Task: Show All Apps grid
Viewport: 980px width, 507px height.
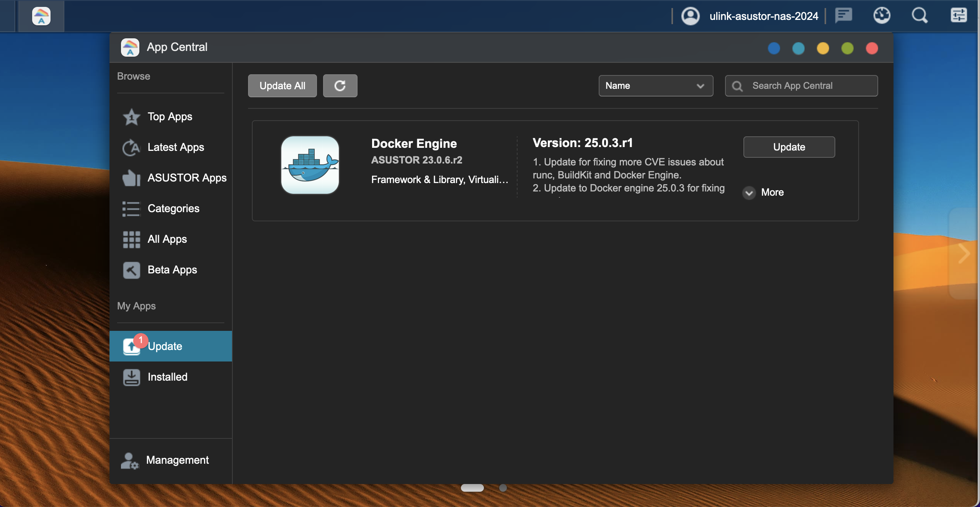Action: [x=167, y=239]
